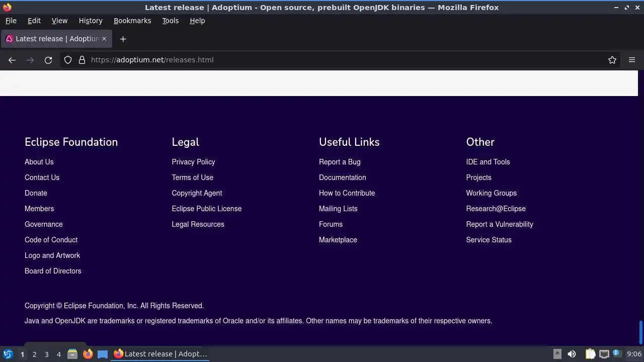This screenshot has height=362, width=644.
Task: Show the taskbar clock reading 9:06
Action: point(634,354)
